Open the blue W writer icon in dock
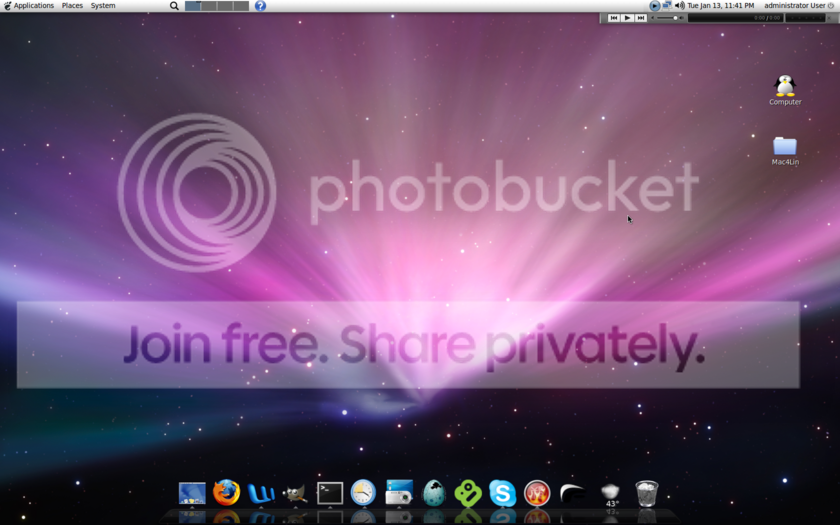 pos(261,493)
